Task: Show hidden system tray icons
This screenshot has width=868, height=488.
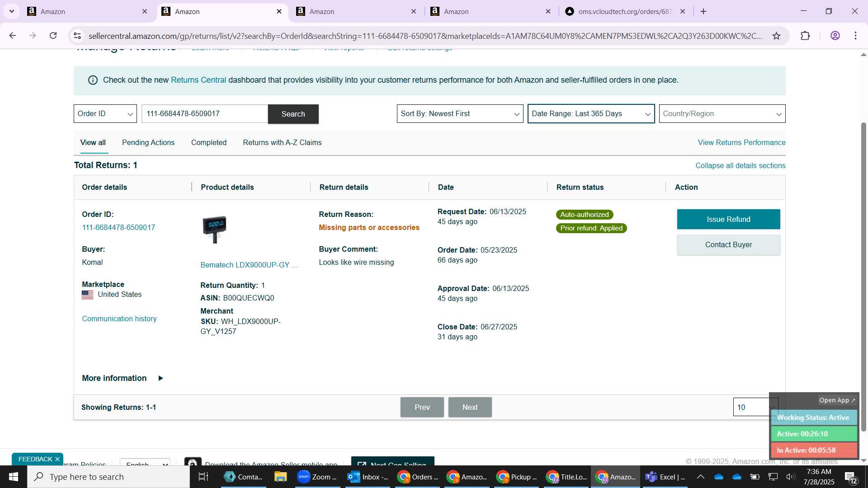Action: (700, 477)
